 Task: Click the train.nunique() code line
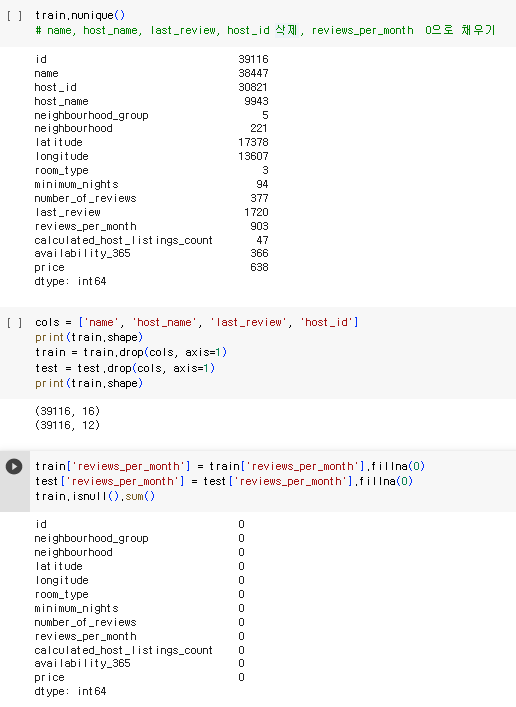coord(80,15)
